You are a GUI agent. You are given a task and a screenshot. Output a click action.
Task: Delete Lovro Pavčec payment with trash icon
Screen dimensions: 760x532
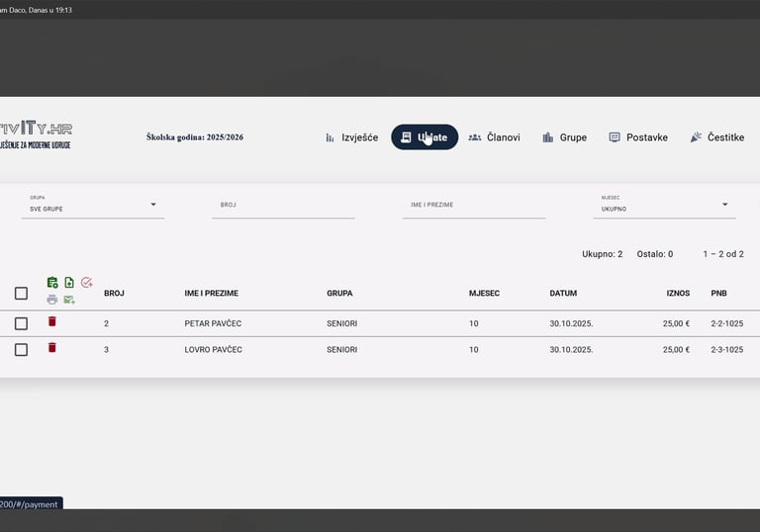pyautogui.click(x=52, y=347)
